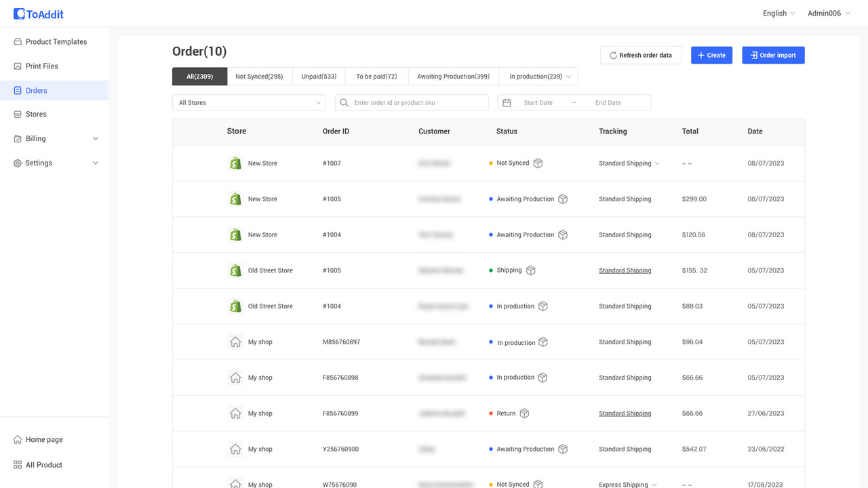The image size is (868, 488).
Task: Open the English language dropdown
Action: (780, 14)
